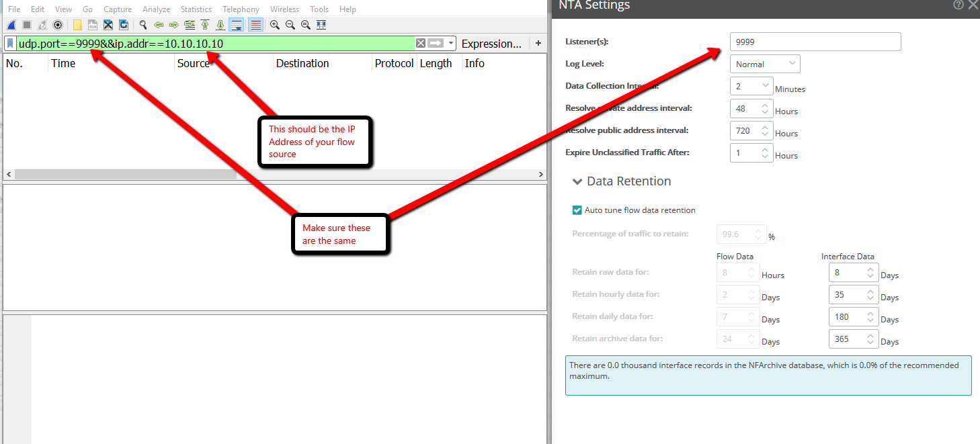Click the Listener(s) port field
This screenshot has height=444, width=980.
click(x=815, y=42)
